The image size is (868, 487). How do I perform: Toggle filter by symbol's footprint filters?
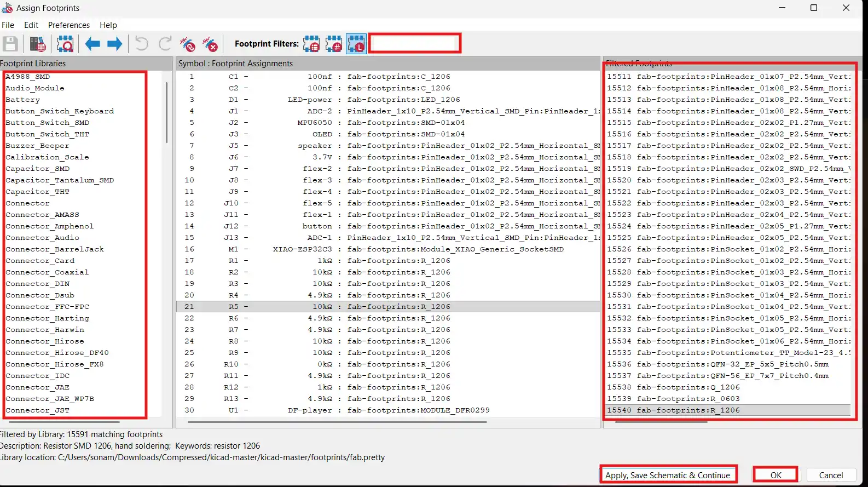(311, 44)
